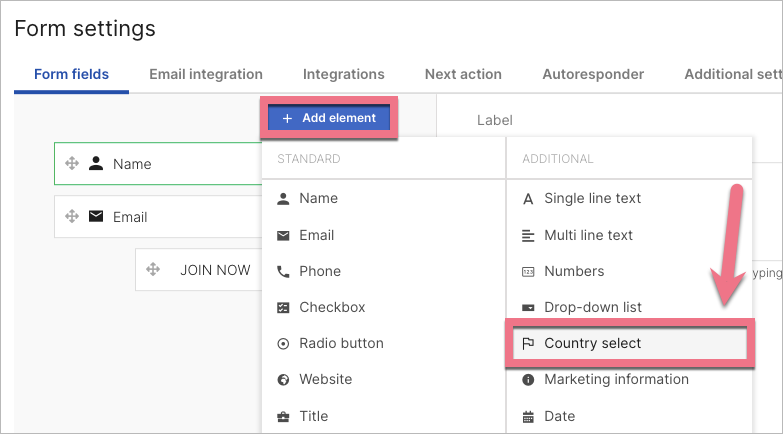This screenshot has width=783, height=434.
Task: Add a Checkbox element
Action: 332,307
